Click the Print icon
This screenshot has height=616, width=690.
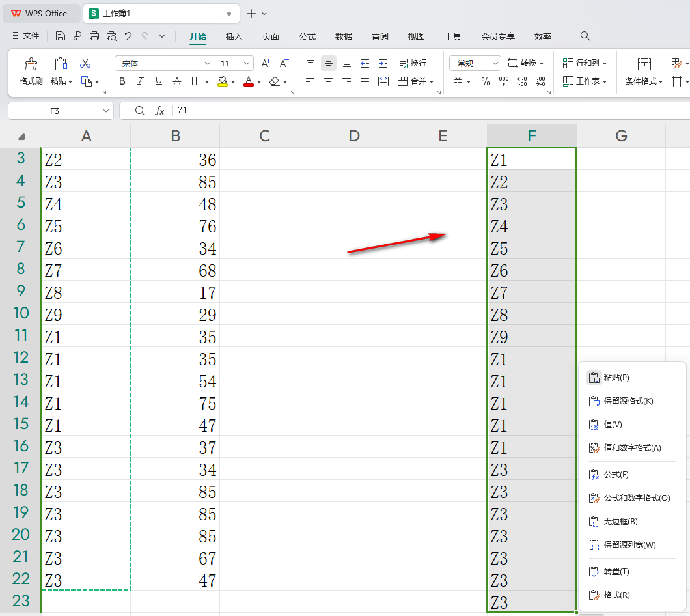[94, 36]
